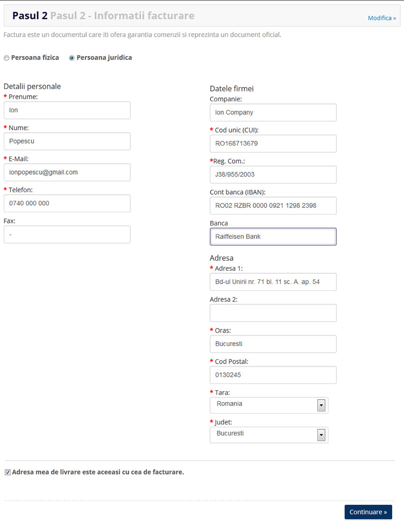The height and width of the screenshot is (532, 404).
Task: Open the Tara country dropdown arrow
Action: pos(321,405)
